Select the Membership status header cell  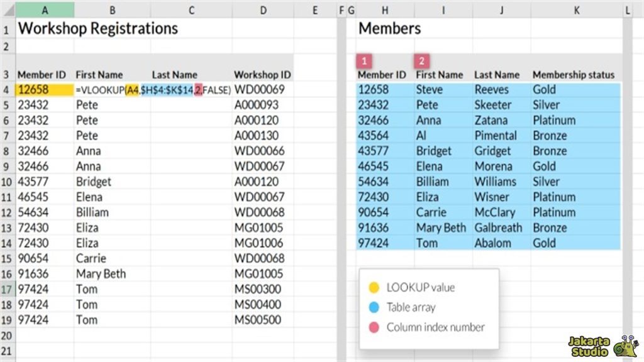(x=573, y=75)
